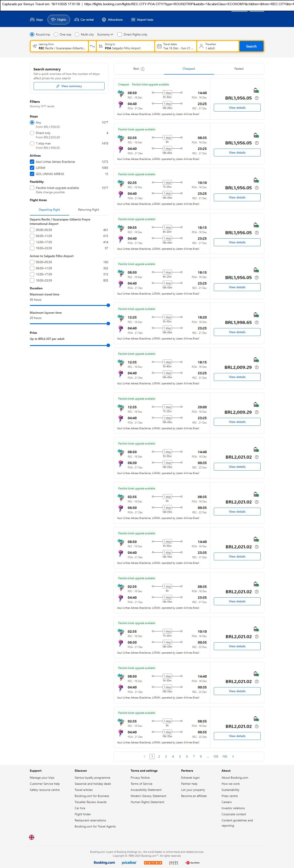The width and height of the screenshot is (294, 868).
Task: Go to page 3 of results
Action: pos(166,756)
